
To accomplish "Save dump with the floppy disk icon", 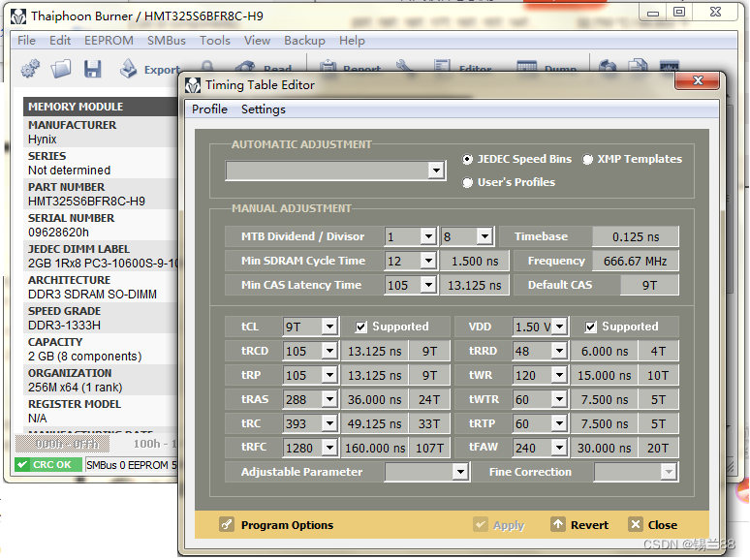I will (93, 70).
